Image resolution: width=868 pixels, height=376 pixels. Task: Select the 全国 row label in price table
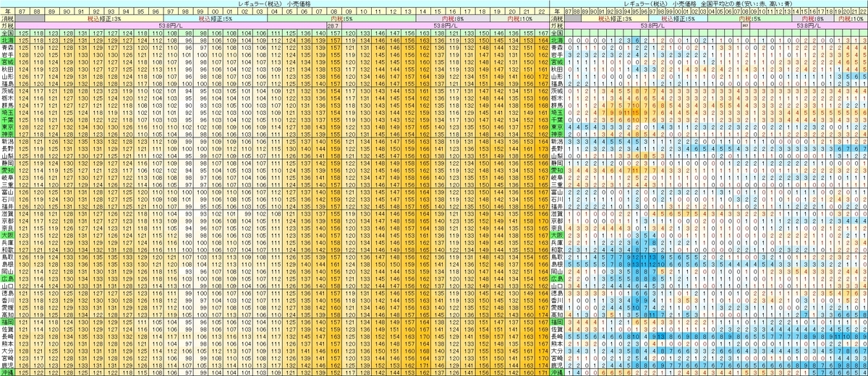[8, 33]
